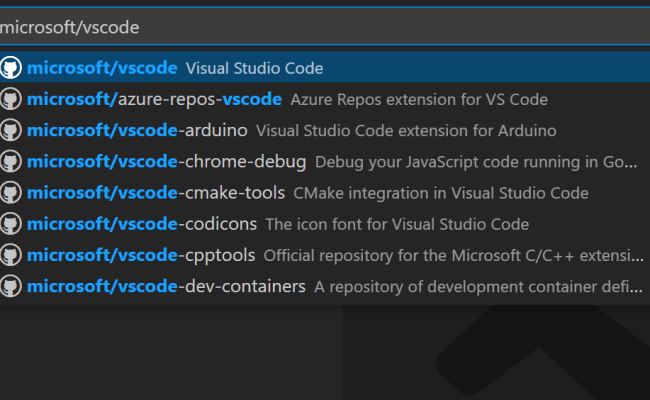
Task: Focus the repository search input field
Action: pyautogui.click(x=325, y=27)
